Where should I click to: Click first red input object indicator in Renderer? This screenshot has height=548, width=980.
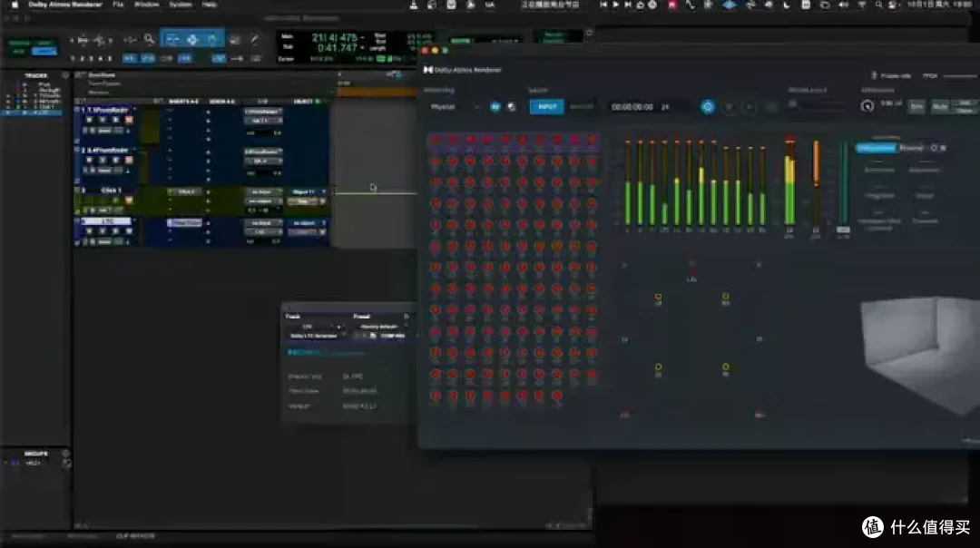click(436, 140)
